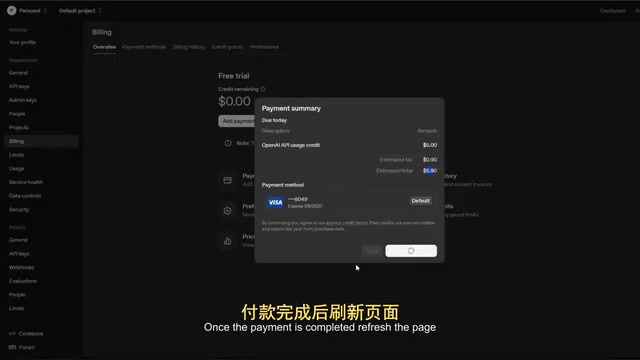Image resolution: width=640 pixels, height=360 pixels.
Task: Open the Forum link
Action: tap(27, 347)
